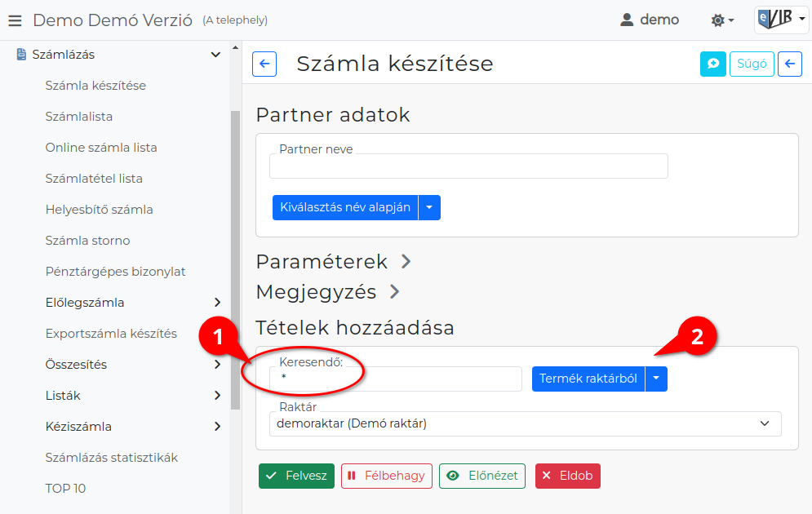Click the sidebar vertical scrollbar
Screen dimensions: 812x514
click(236, 259)
